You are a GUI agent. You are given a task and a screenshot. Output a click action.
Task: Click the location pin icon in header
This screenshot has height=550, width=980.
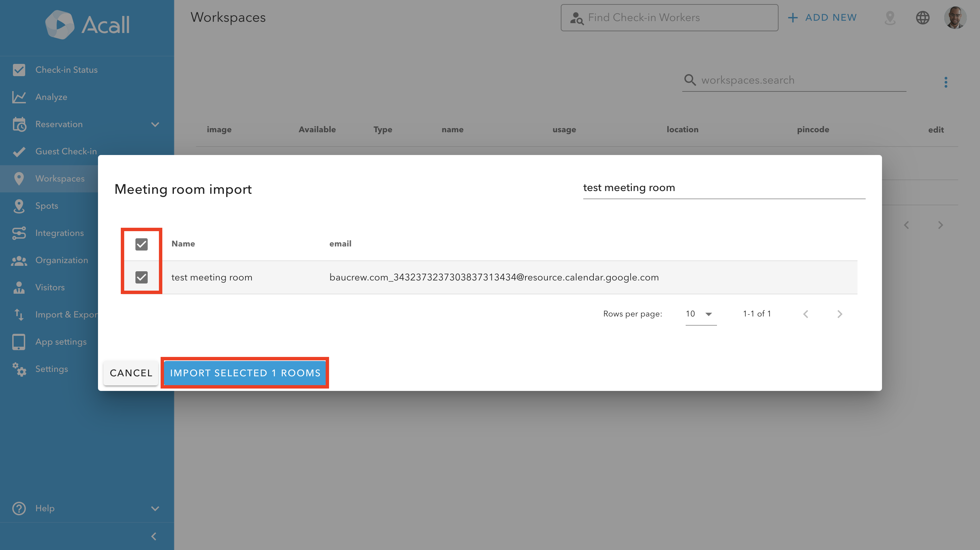pos(890,17)
